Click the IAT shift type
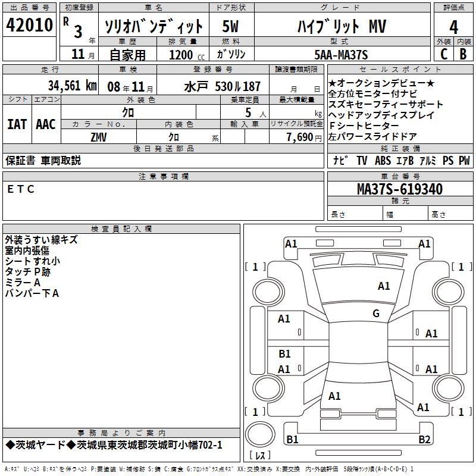The height and width of the screenshot is (476, 476). [17, 124]
